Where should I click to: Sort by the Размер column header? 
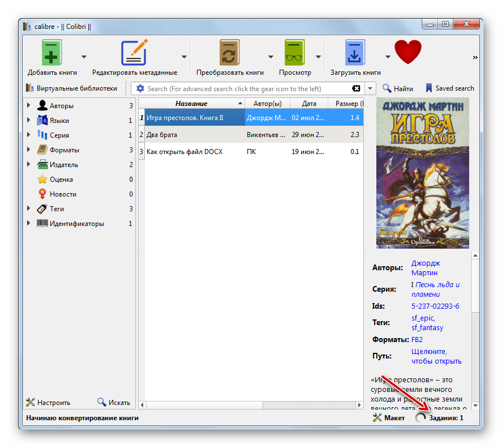tap(346, 104)
